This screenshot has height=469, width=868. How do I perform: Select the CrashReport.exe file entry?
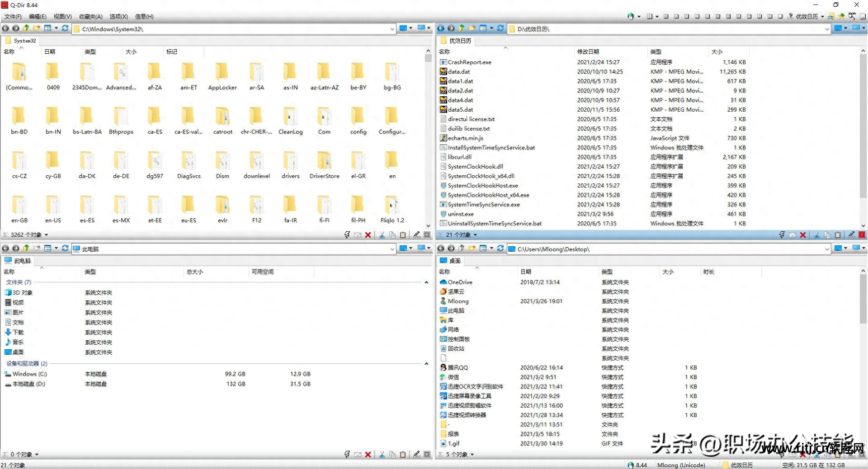470,62
